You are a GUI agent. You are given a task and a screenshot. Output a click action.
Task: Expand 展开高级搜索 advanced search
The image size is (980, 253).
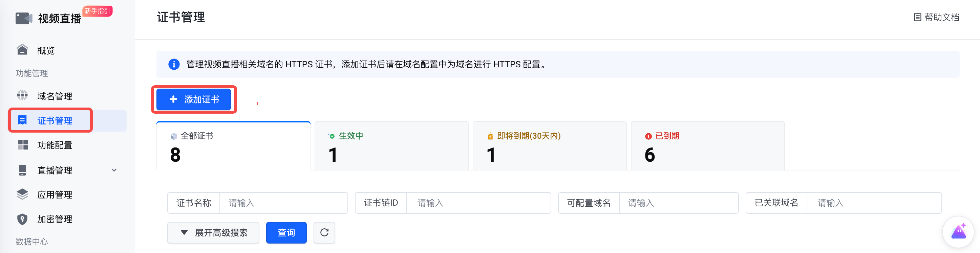tap(213, 232)
